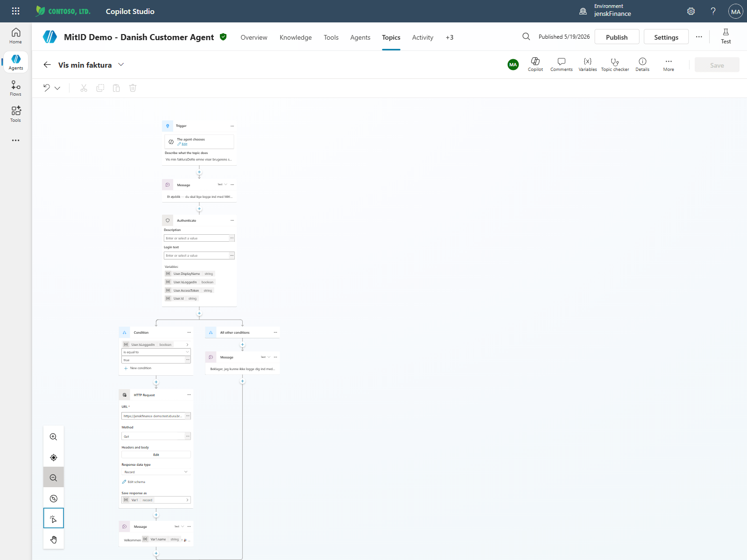This screenshot has width=747, height=560.
Task: Open Text dropdown on Velkommen Message node
Action: 179,526
